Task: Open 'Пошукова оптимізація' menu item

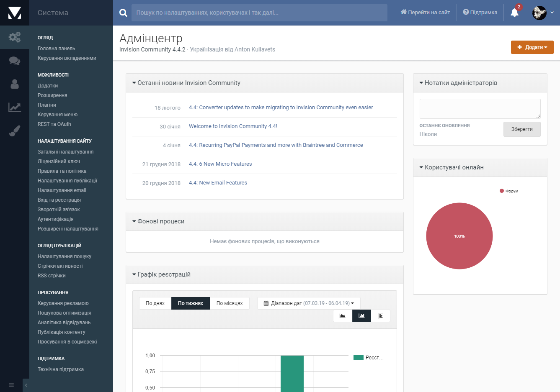Action: 65,313
